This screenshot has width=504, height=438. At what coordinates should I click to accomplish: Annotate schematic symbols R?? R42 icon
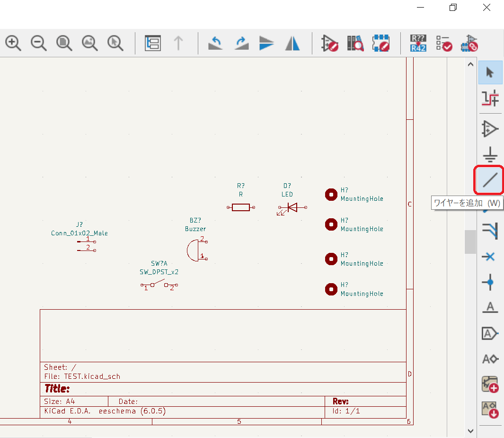418,43
